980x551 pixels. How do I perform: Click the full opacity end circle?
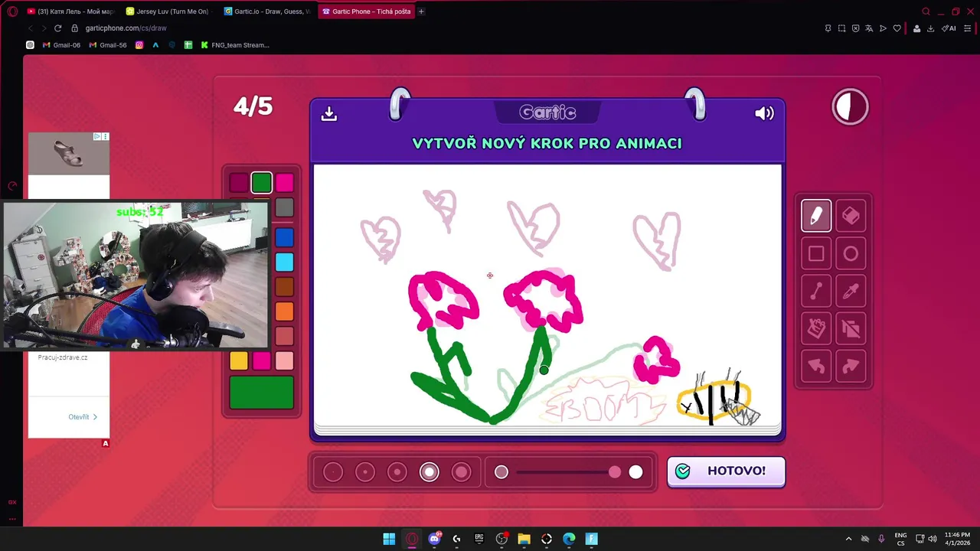coord(635,472)
